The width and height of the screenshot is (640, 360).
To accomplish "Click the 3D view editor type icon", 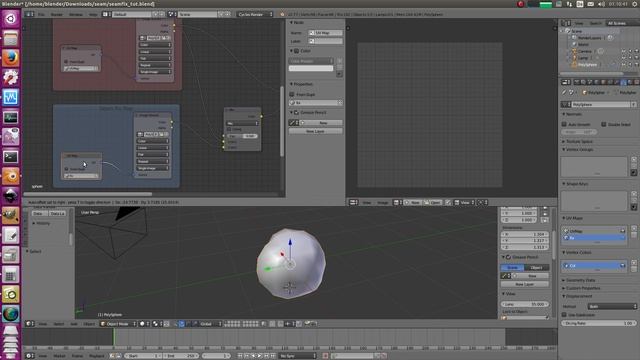I will tap(29, 324).
